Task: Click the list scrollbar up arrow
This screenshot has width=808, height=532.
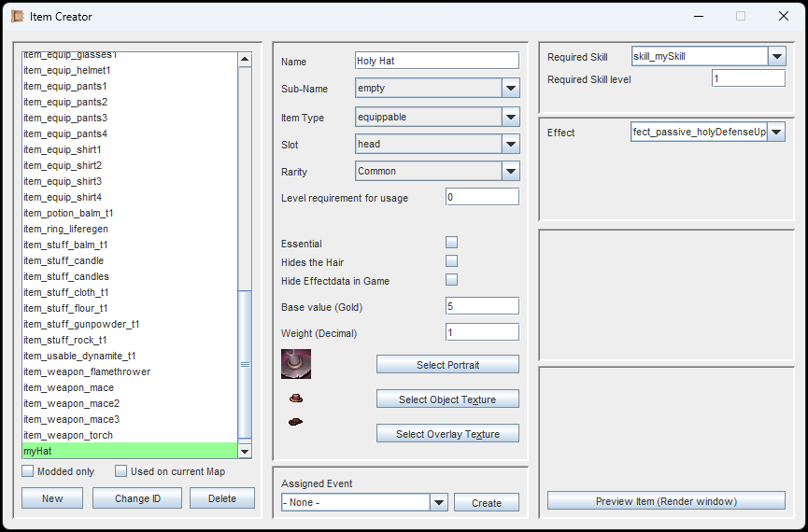Action: [245, 60]
